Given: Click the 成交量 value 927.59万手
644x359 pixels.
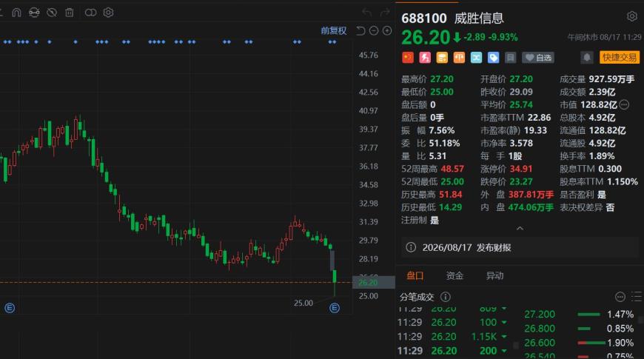Looking at the screenshot, I should [x=611, y=79].
